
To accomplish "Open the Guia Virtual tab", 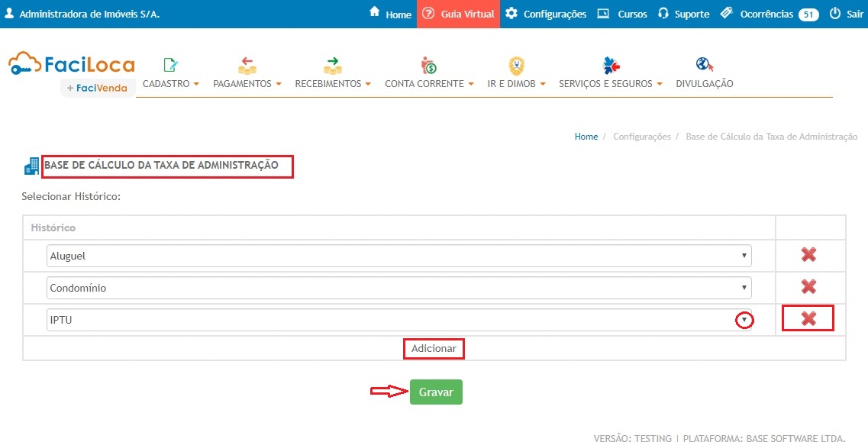I will coord(459,14).
